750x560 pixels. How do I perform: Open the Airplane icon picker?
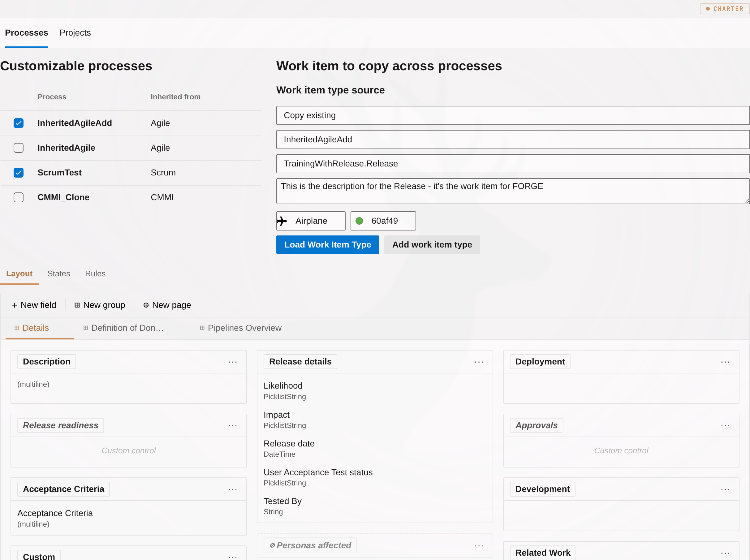[x=311, y=221]
